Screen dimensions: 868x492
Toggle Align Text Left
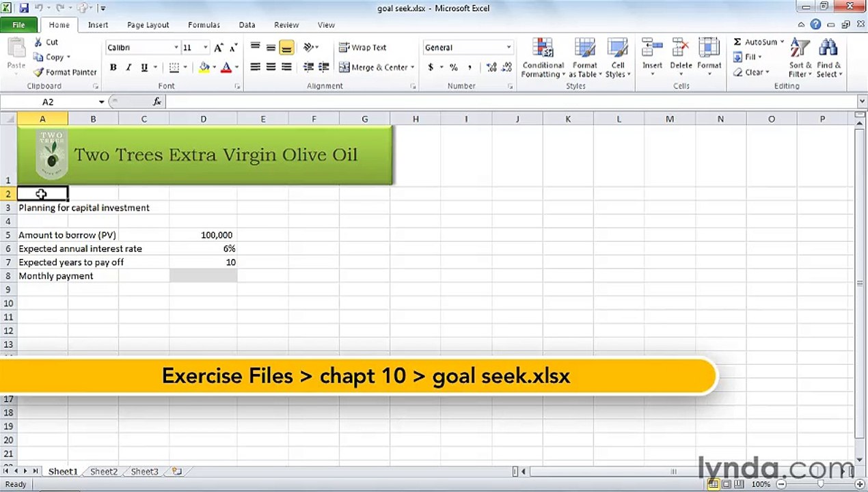(x=255, y=67)
